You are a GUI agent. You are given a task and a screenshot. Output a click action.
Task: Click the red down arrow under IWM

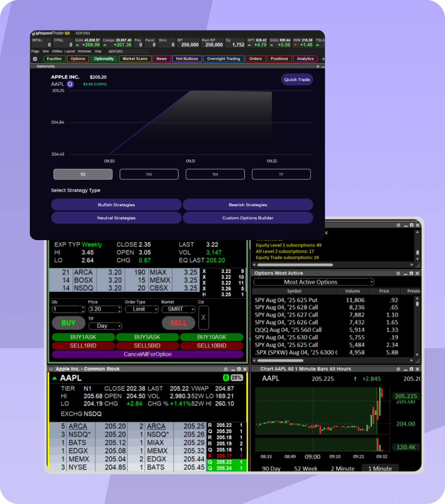pos(295,45)
